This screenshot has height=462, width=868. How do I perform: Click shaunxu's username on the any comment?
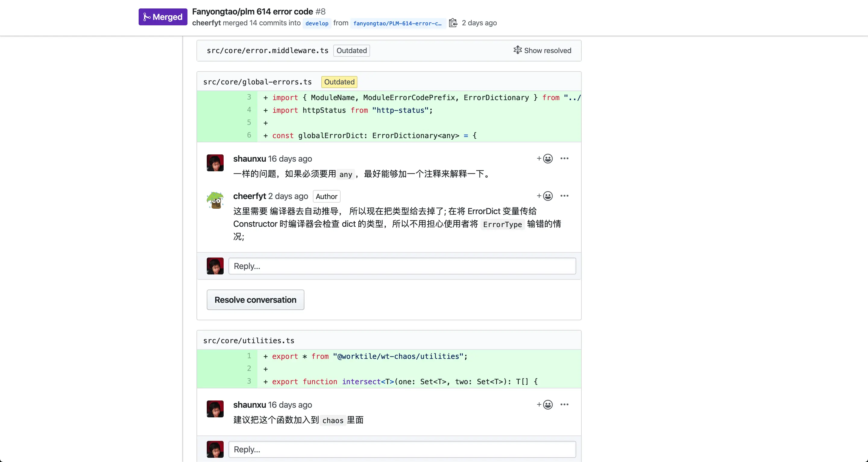250,159
